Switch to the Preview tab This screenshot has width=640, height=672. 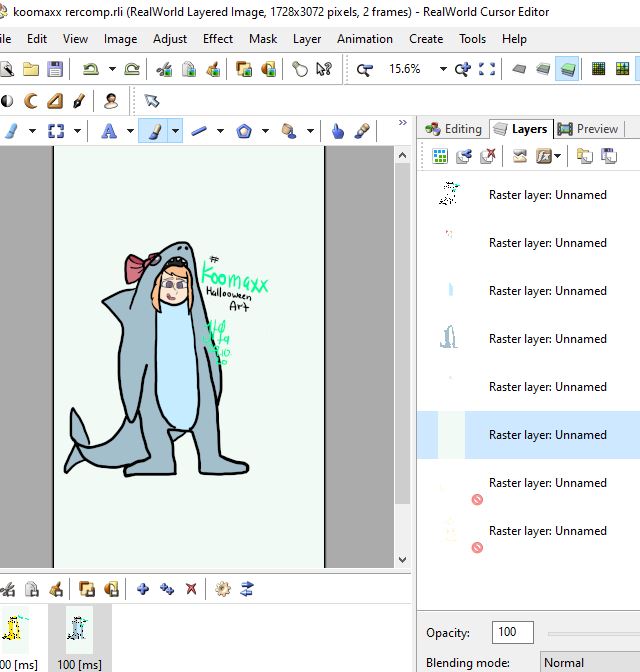tap(588, 129)
